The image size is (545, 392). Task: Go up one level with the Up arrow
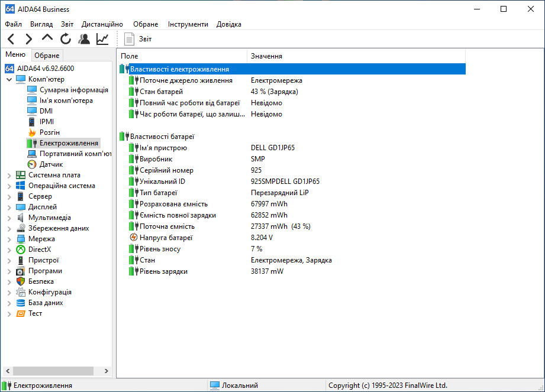click(47, 39)
